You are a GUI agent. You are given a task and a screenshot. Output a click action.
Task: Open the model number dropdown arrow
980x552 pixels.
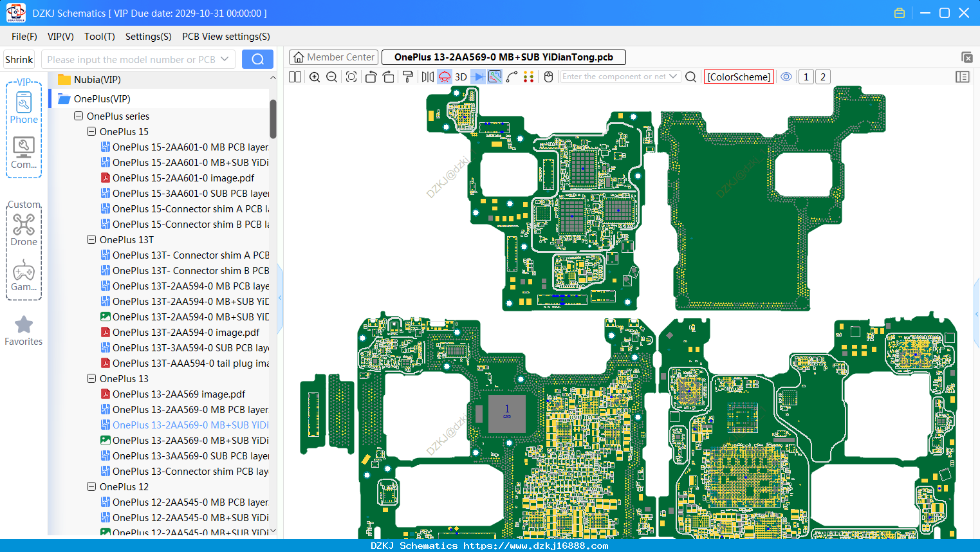coord(225,59)
